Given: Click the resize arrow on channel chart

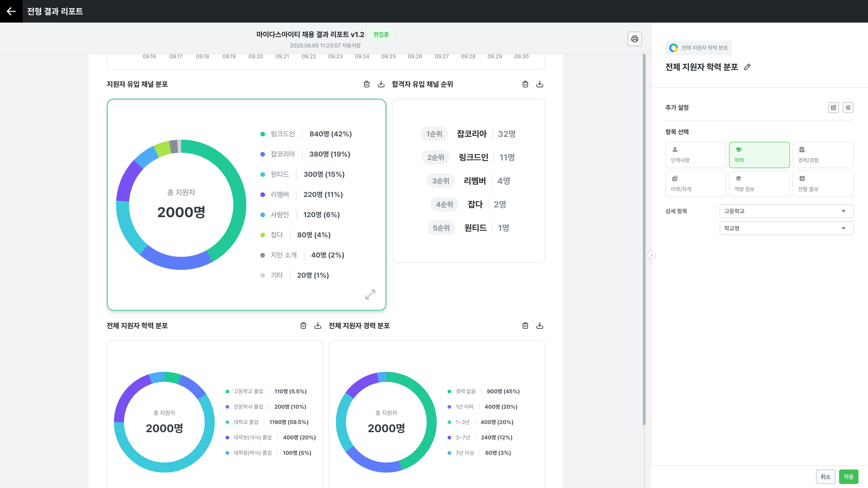Looking at the screenshot, I should click(x=370, y=294).
